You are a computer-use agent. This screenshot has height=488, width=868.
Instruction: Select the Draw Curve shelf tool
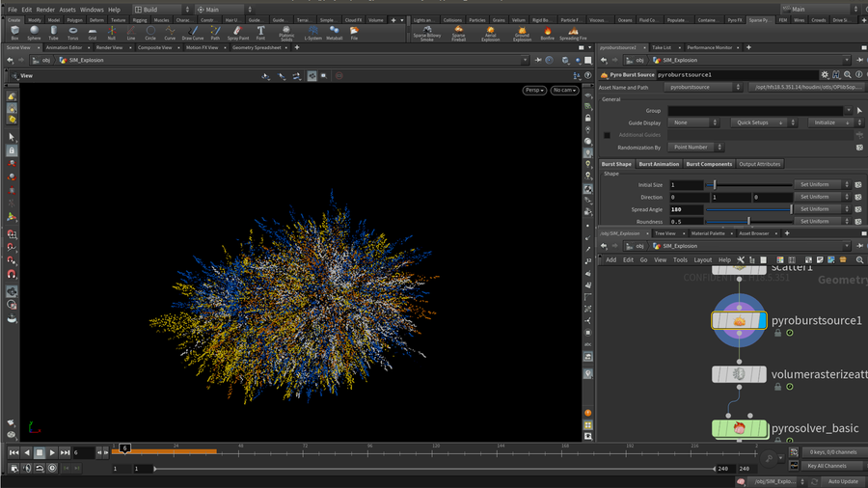[x=193, y=33]
